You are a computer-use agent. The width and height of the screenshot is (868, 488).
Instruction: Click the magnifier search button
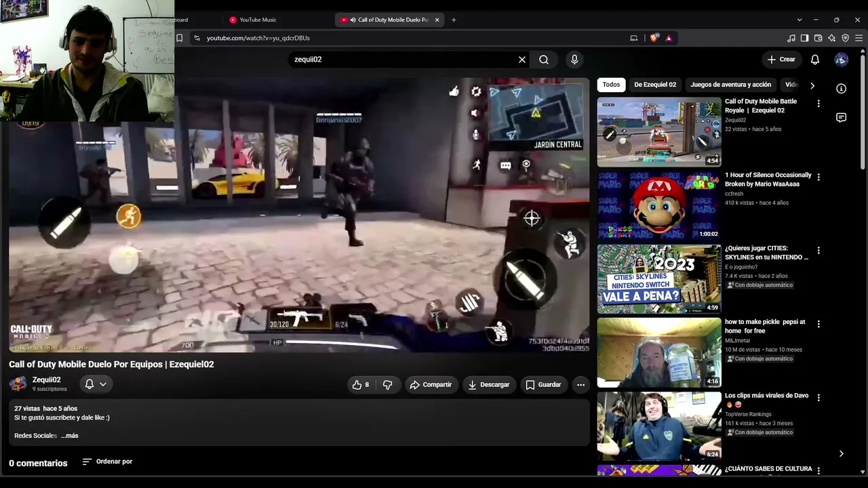[x=544, y=60]
